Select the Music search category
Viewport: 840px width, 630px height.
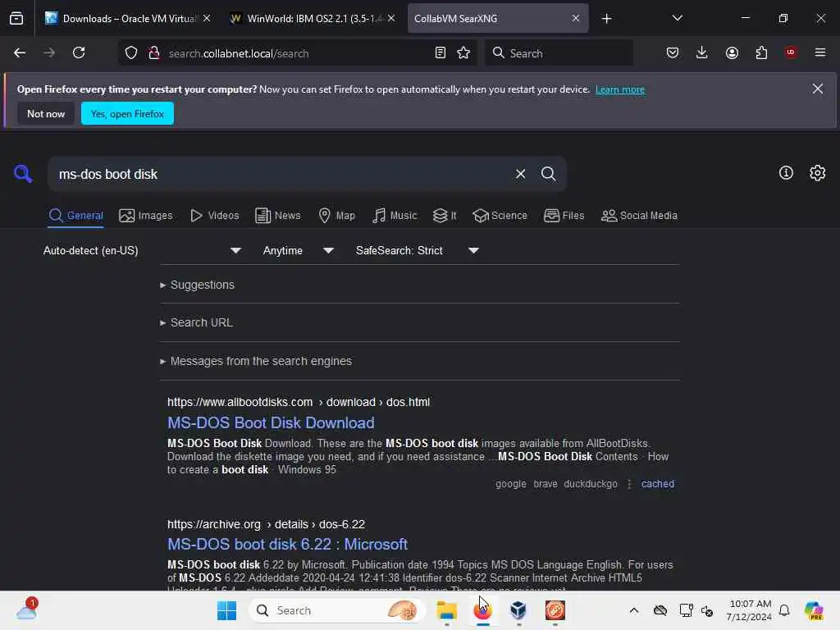tap(395, 216)
